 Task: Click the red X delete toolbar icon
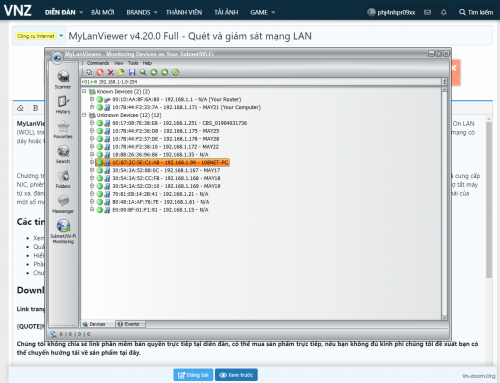pos(111,72)
